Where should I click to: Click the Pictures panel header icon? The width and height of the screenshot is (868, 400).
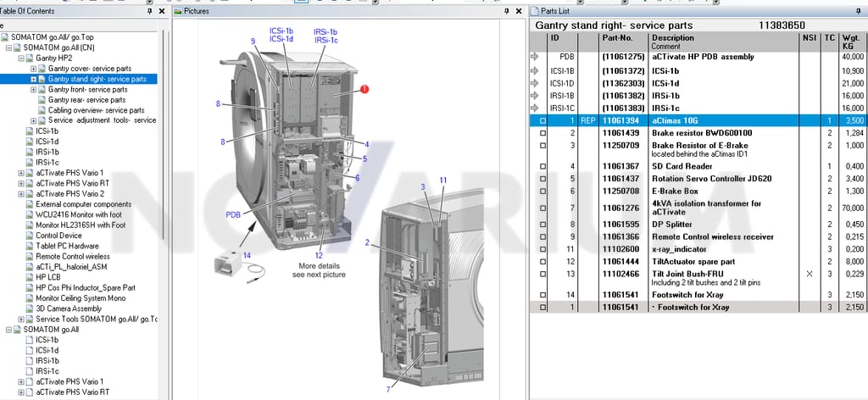pos(178,11)
